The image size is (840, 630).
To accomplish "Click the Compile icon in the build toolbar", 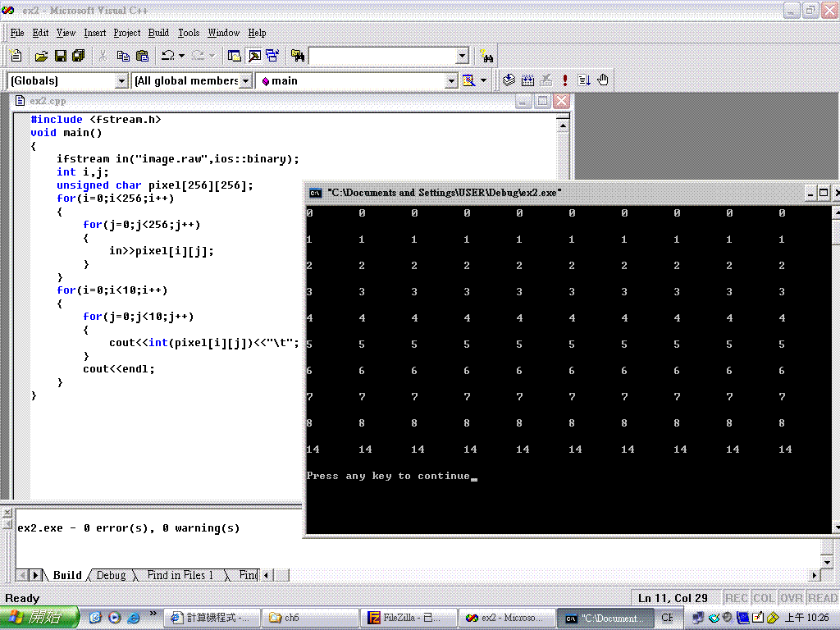I will pos(509,80).
